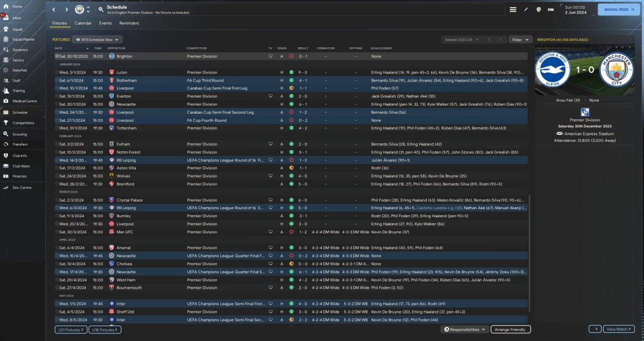This screenshot has height=341, width=644.
Task: Open Tactics from the sidebar
Action: coord(18,60)
